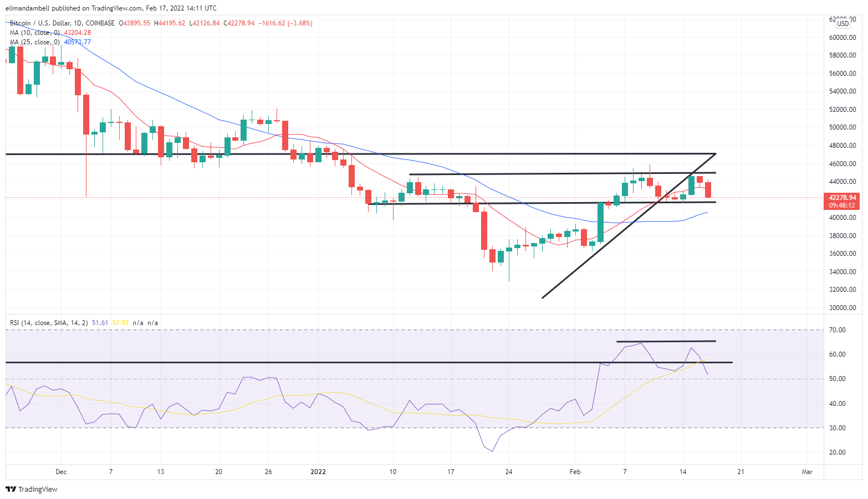868x499 pixels.
Task: Select the MA (25, close, 0) indicator legend
Action: (x=34, y=42)
